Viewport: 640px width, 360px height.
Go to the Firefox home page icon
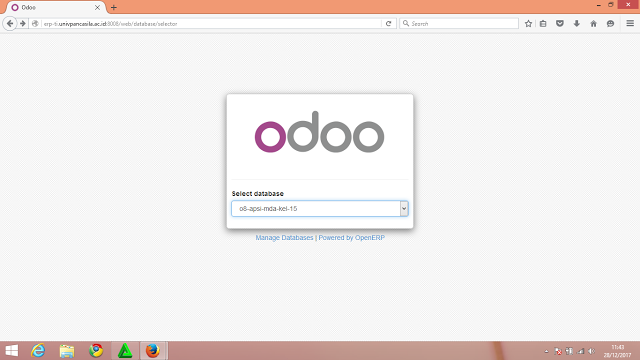[x=593, y=24]
